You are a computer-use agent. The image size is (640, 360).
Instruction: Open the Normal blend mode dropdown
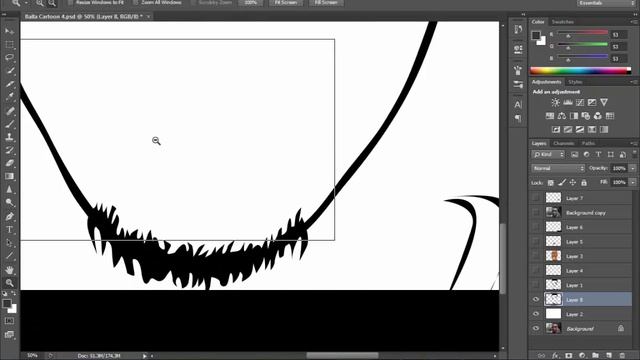click(x=558, y=168)
